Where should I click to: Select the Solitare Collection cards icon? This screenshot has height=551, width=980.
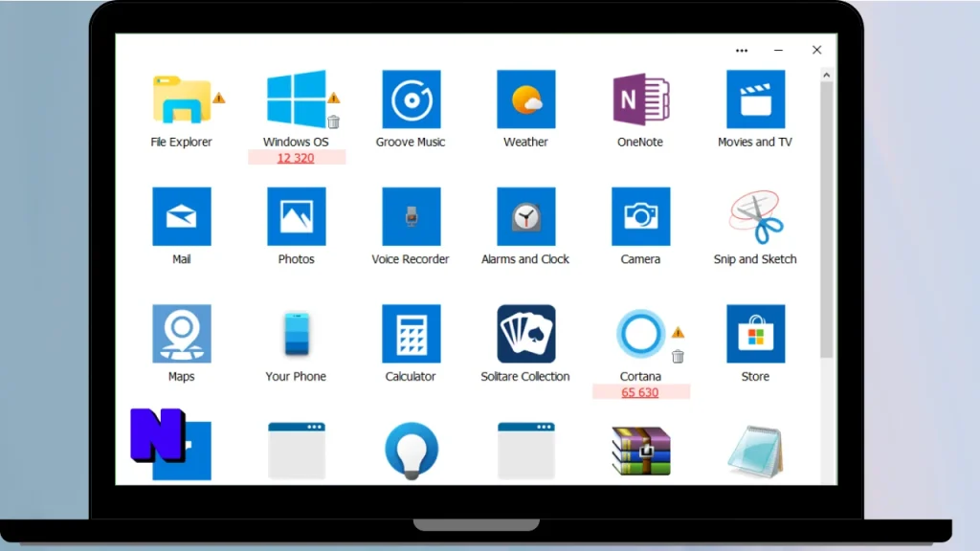pyautogui.click(x=526, y=334)
